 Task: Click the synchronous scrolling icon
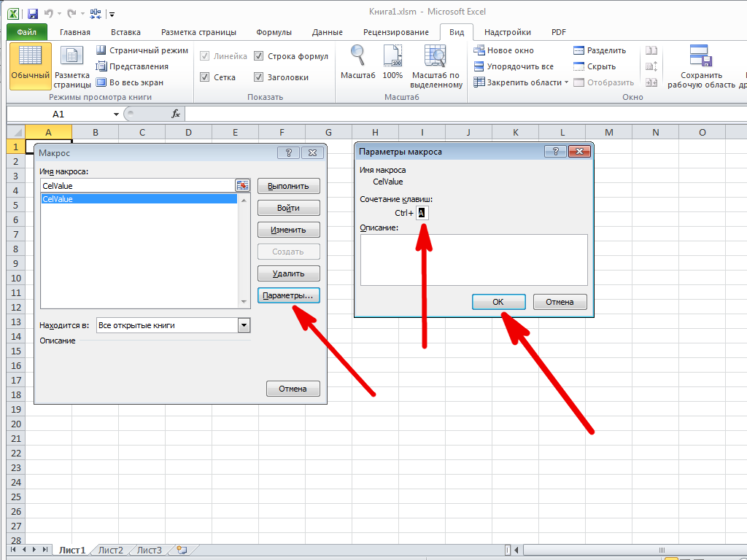click(x=651, y=66)
